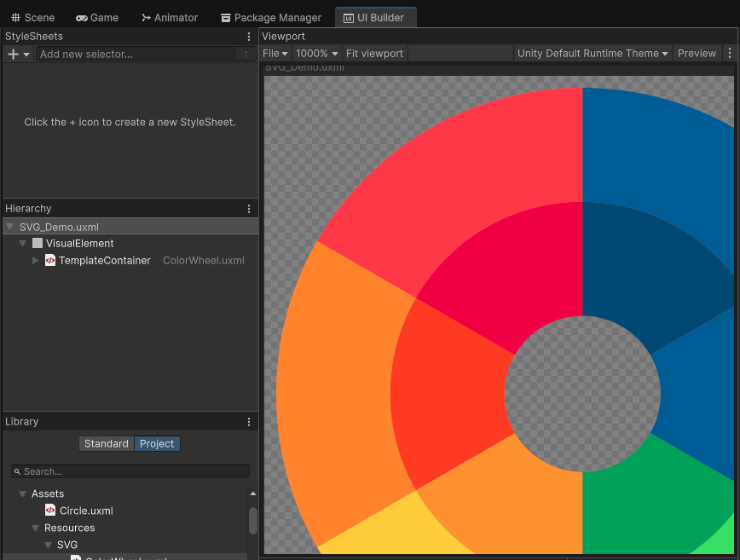Open Unity Default Runtime Theme dropdown
The width and height of the screenshot is (740, 560).
tap(593, 53)
